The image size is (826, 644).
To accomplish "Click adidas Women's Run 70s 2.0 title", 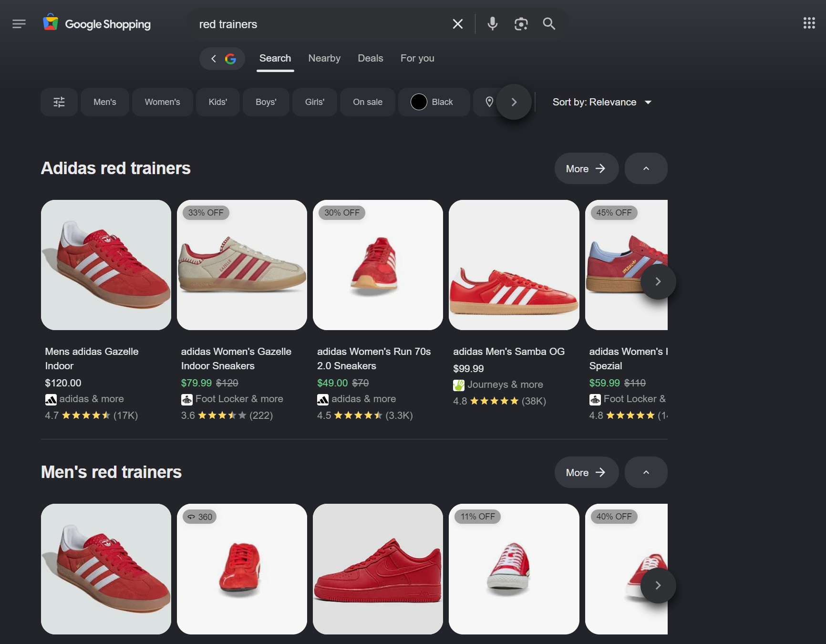I will coord(374,359).
